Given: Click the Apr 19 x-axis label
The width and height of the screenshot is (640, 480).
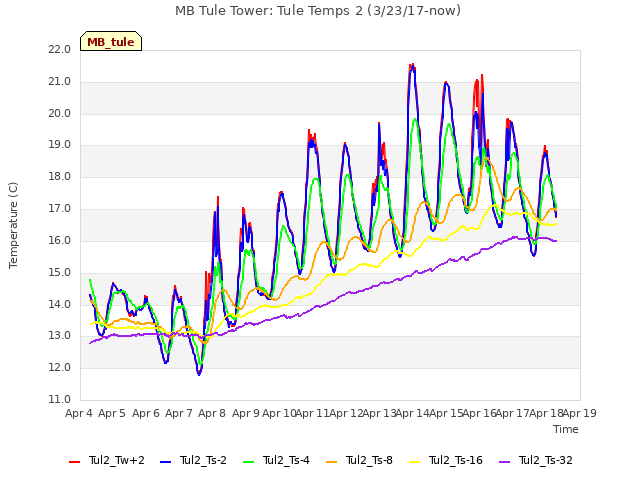Looking at the screenshot, I should 580,413.
